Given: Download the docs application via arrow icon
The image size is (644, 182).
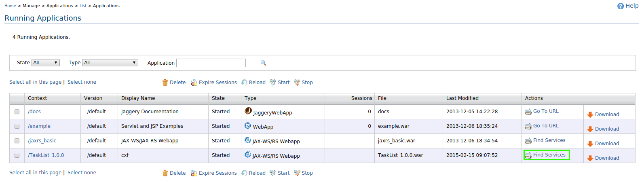Looking at the screenshot, I should (x=590, y=114).
